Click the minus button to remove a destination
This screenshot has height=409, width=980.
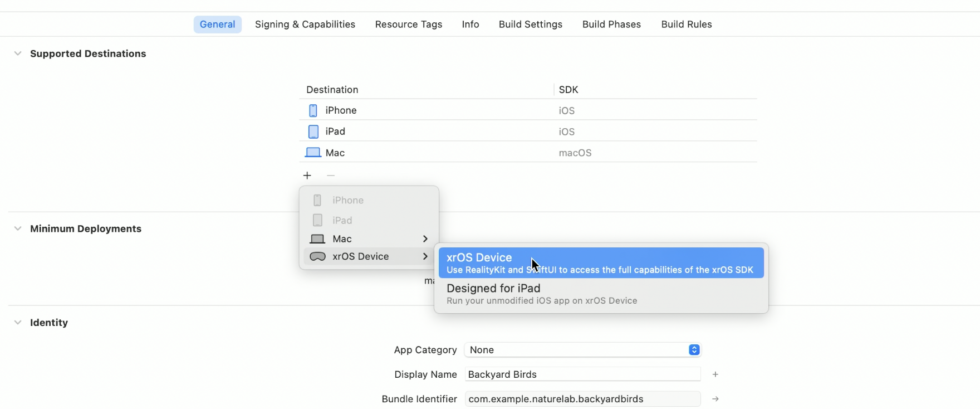click(331, 176)
